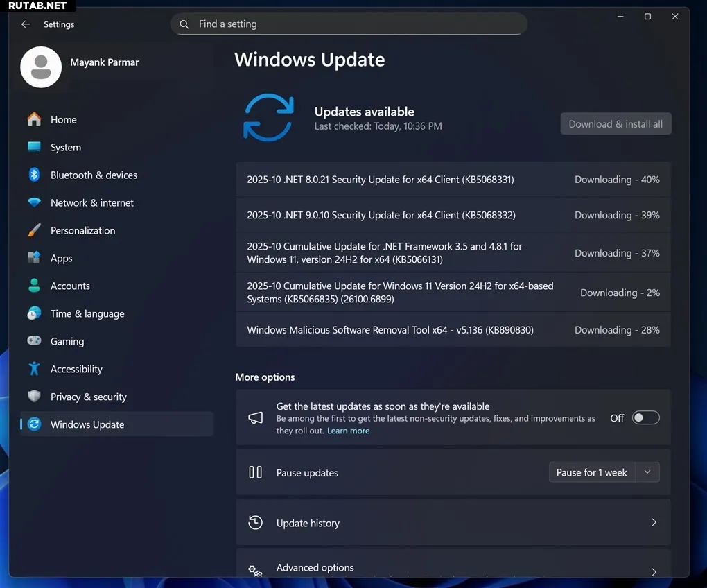Click the Privacy & security shield icon

click(x=34, y=397)
